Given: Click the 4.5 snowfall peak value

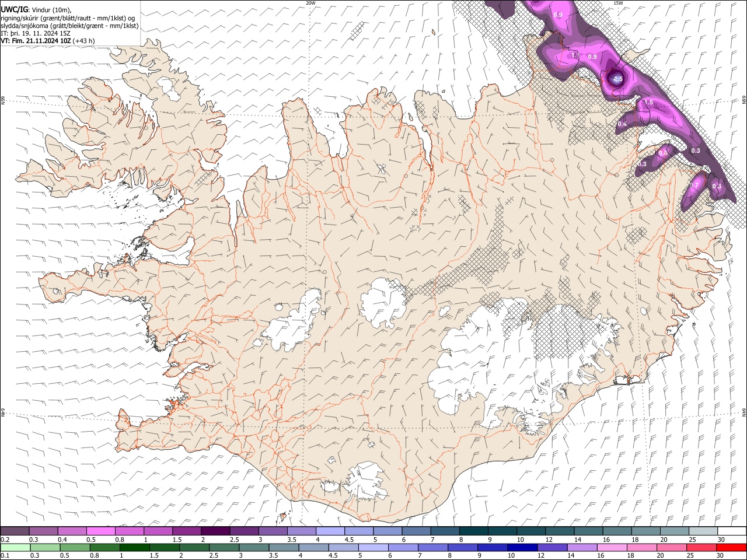Looking at the screenshot, I should point(618,79).
